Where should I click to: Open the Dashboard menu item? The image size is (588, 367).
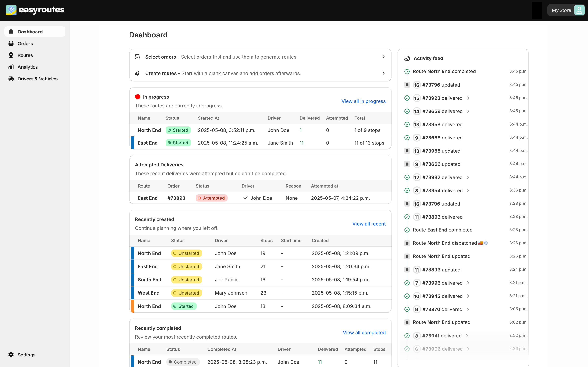coord(30,32)
